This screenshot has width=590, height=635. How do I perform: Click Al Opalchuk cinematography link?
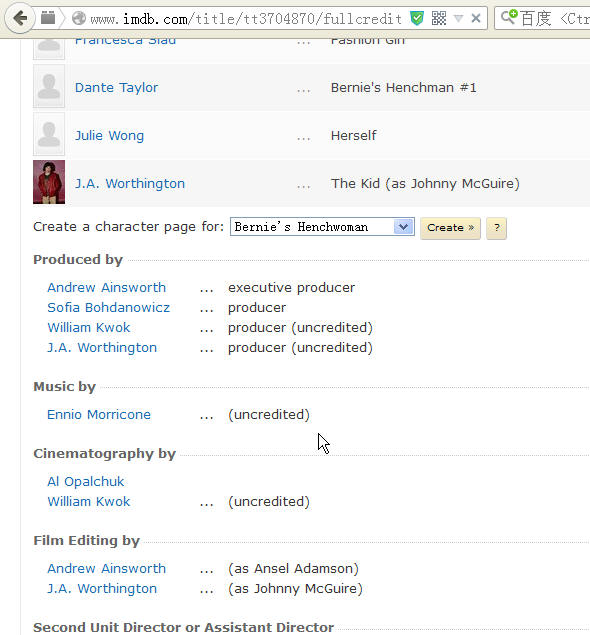point(85,481)
